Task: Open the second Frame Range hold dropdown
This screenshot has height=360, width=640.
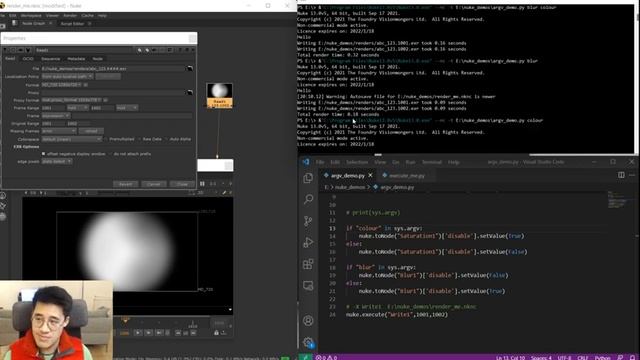Action: click(127, 108)
